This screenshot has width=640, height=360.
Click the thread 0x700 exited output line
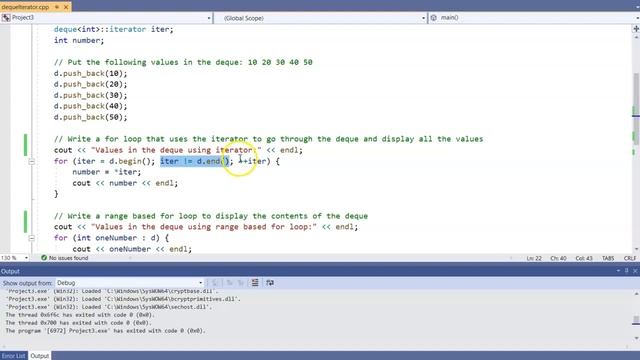(78, 323)
